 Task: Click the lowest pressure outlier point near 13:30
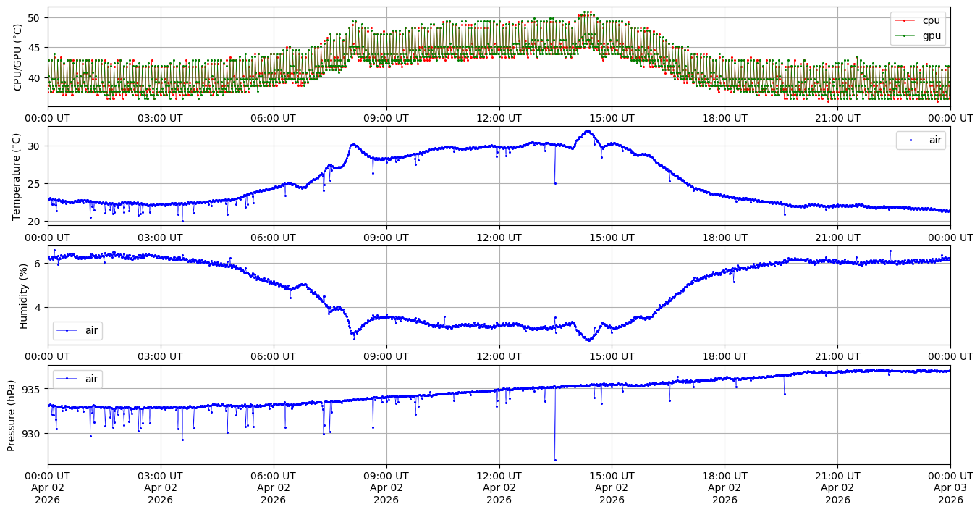coord(555,460)
